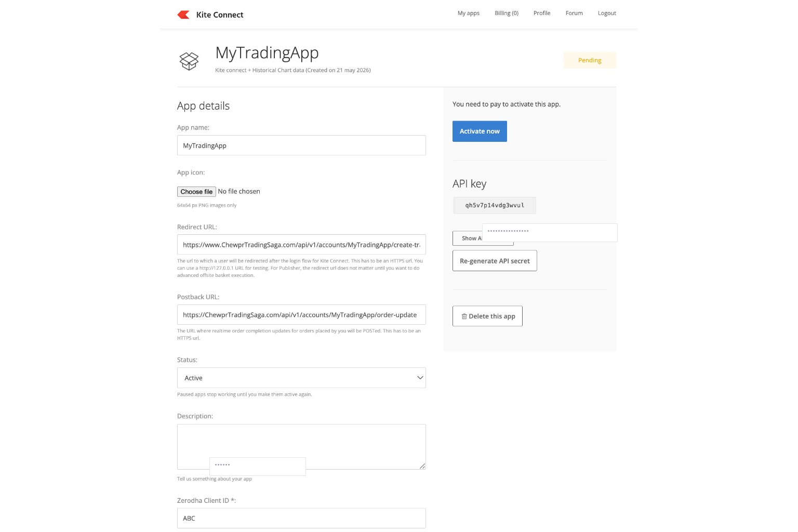Open the My apps menu item
Screen dimensions: 798x532
[468, 13]
